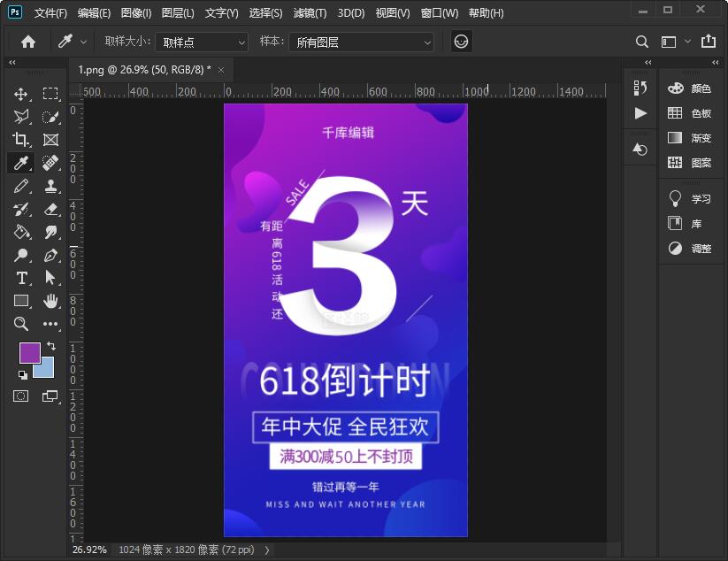Select the Spot Healing Brush tool
The width and height of the screenshot is (728, 561).
coord(50,163)
